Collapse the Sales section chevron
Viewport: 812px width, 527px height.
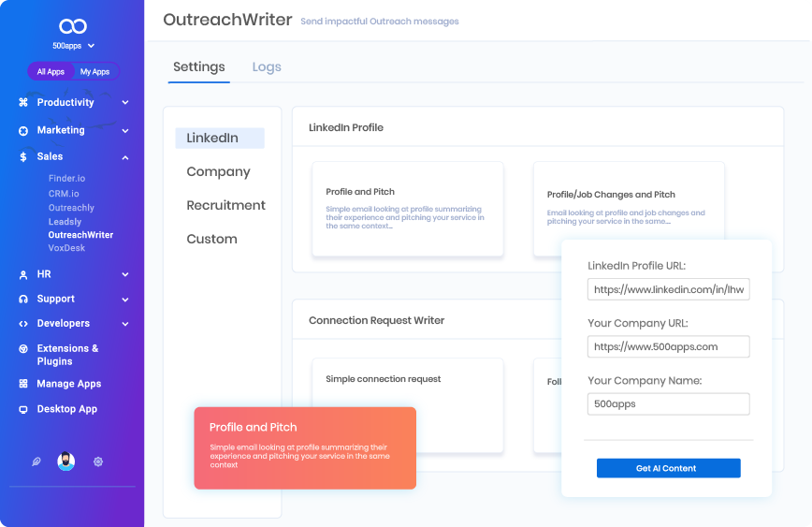point(125,157)
